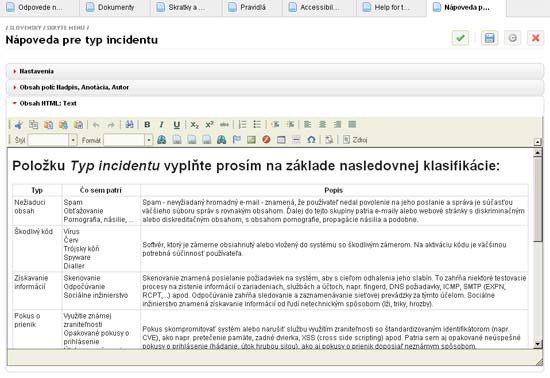Apply strikethrough formatting
Image resolution: width=550 pixels, height=378 pixels.
tap(224, 124)
